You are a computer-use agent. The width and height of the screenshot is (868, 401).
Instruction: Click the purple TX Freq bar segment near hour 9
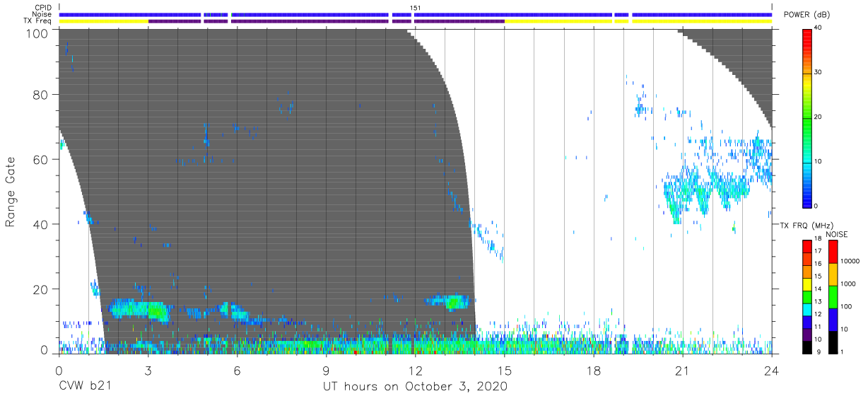(311, 21)
